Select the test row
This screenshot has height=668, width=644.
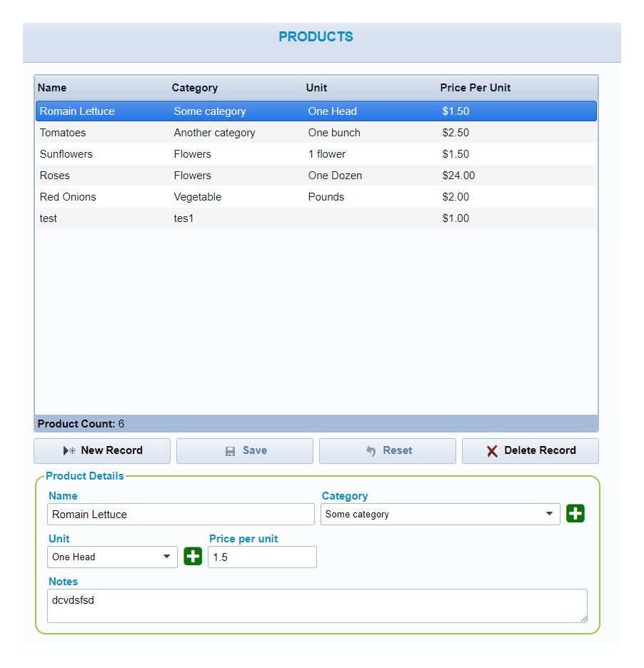click(316, 218)
